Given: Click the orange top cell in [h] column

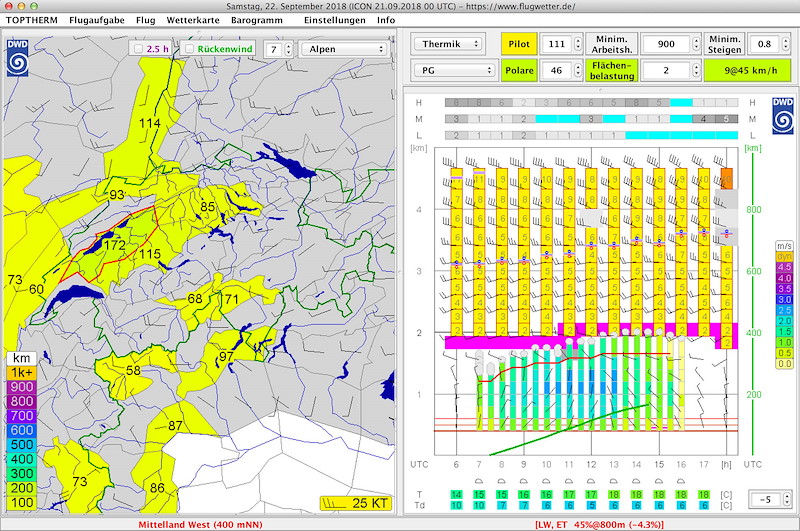Looking at the screenshot, I should tap(726, 179).
